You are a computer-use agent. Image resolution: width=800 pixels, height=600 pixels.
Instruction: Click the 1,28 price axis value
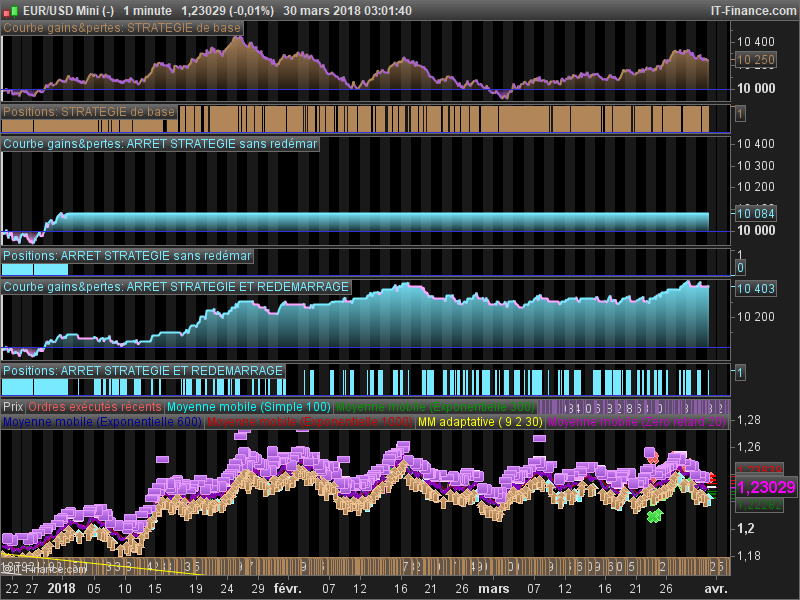[x=748, y=420]
